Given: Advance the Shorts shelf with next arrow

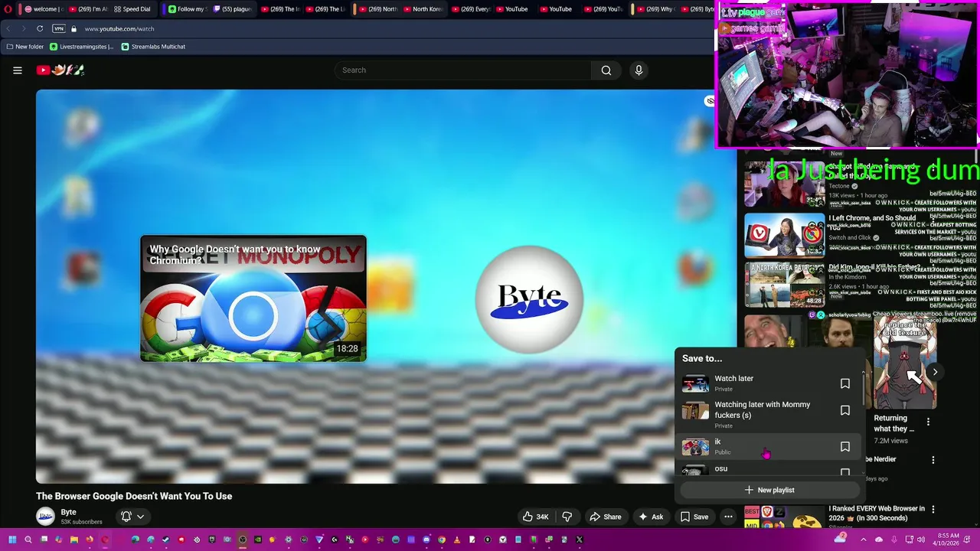Looking at the screenshot, I should 935,372.
